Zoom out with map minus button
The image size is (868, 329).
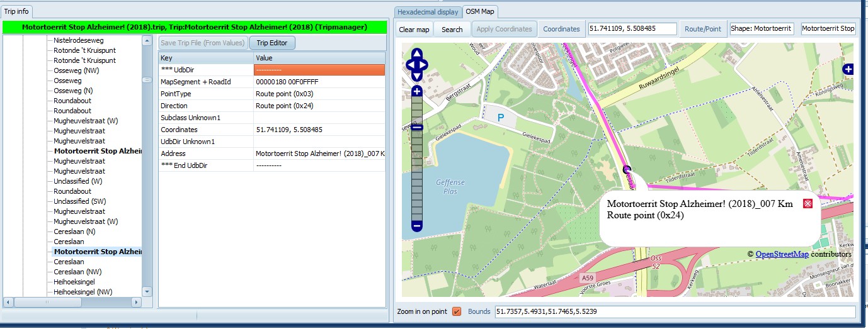[x=416, y=225]
